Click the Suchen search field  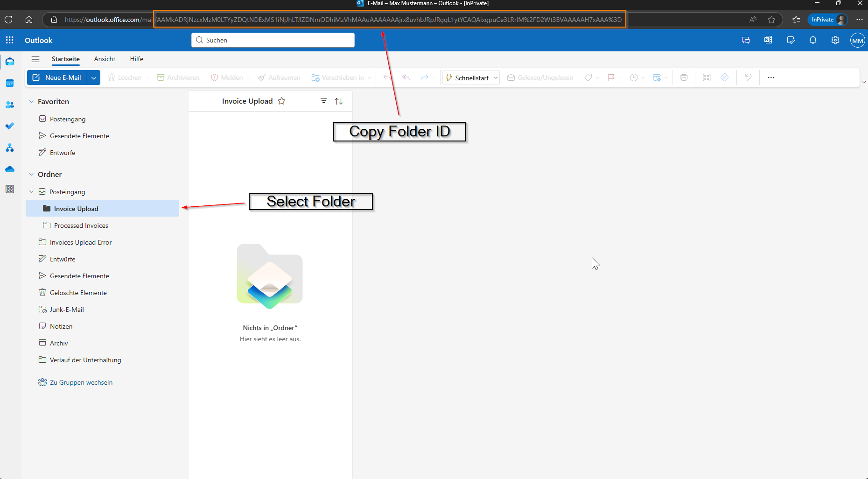coord(273,40)
